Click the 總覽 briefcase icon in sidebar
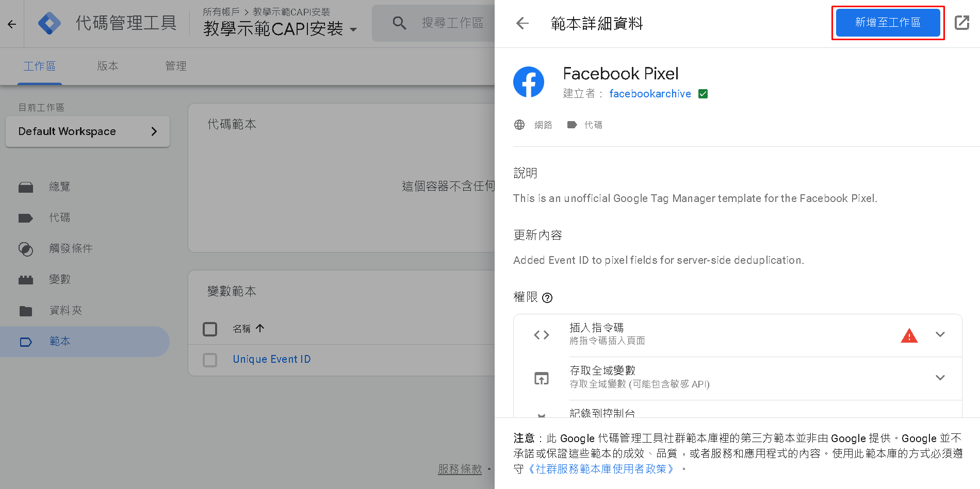The width and height of the screenshot is (980, 489). [x=26, y=187]
